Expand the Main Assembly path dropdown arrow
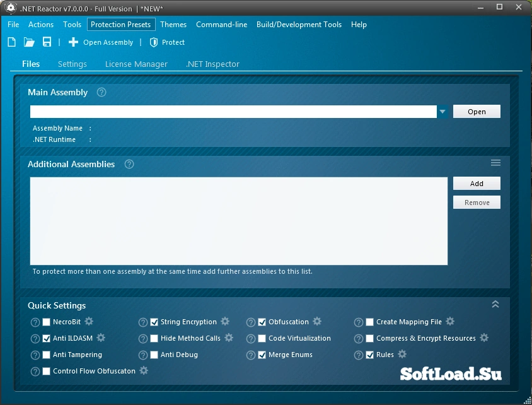The image size is (532, 405). 442,112
